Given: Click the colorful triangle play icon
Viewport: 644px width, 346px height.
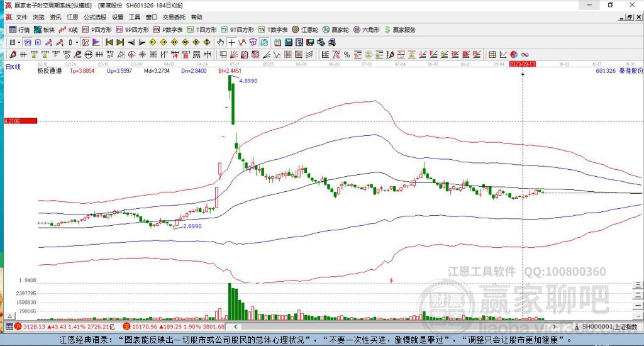Looking at the screenshot, I should click(96, 42).
